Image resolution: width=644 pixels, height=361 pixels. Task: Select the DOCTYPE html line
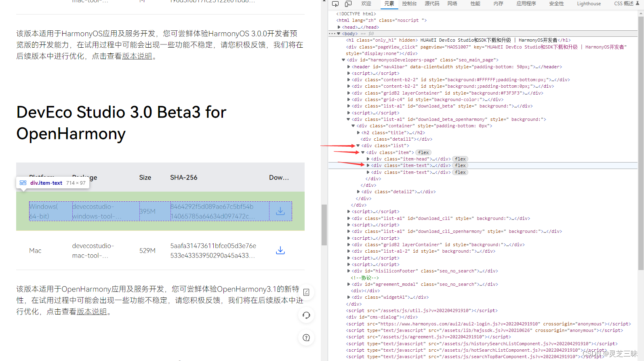356,14
